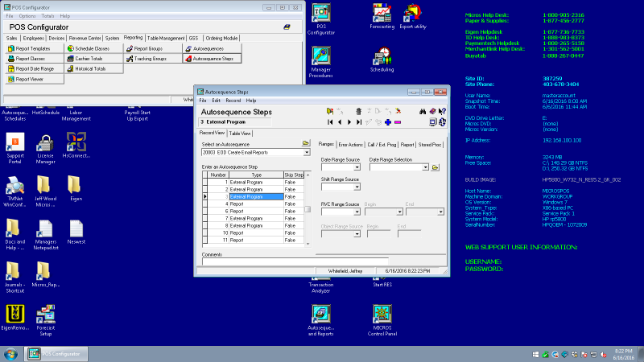
Task: Switch to the Error Actions tab
Action: 350,145
